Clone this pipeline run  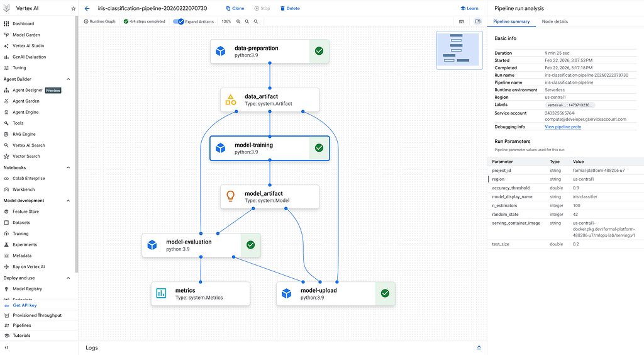tap(235, 8)
